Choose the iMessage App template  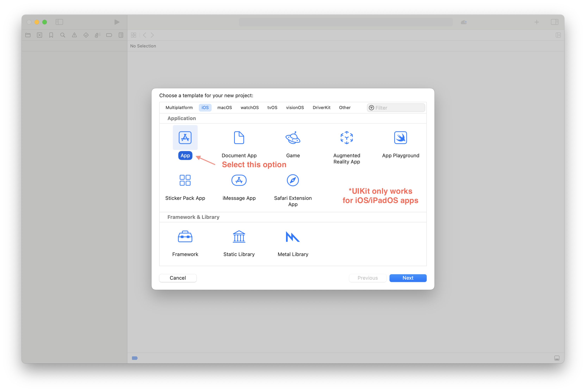click(239, 180)
